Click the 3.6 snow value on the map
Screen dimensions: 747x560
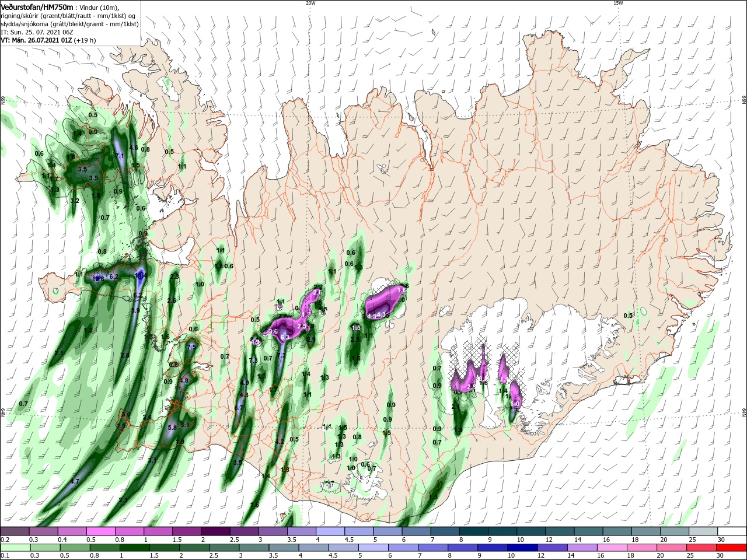[x=273, y=331]
